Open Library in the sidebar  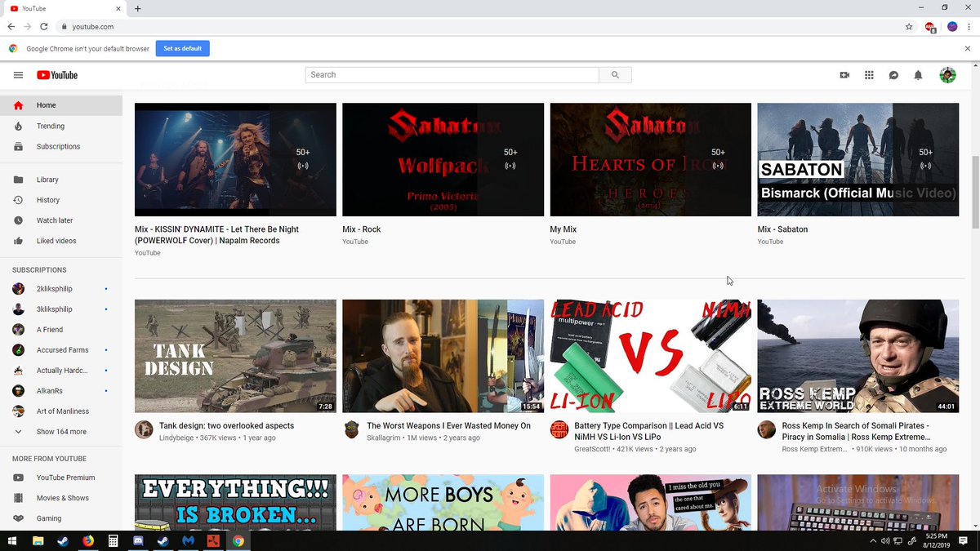pyautogui.click(x=61, y=180)
